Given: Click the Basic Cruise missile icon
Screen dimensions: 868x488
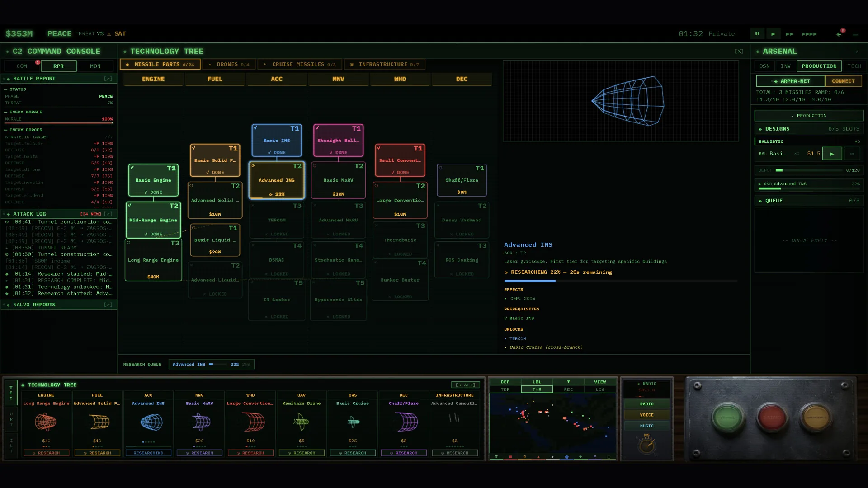Looking at the screenshot, I should click(353, 422).
